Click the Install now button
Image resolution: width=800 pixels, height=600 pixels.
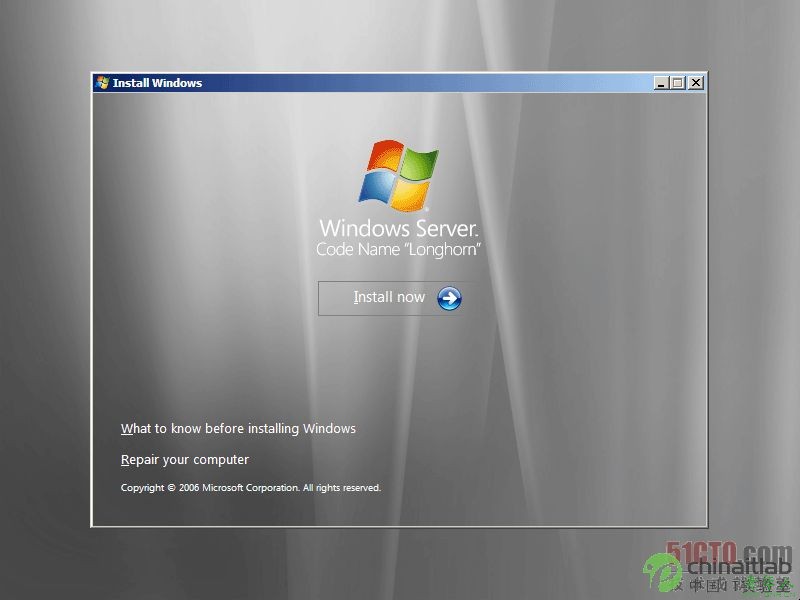[397, 298]
